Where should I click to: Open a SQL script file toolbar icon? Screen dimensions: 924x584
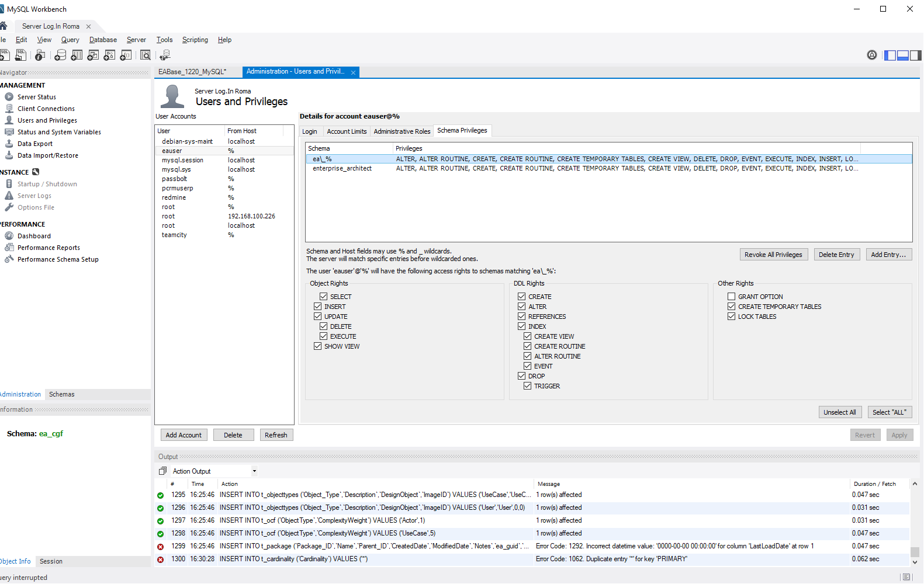(20, 55)
